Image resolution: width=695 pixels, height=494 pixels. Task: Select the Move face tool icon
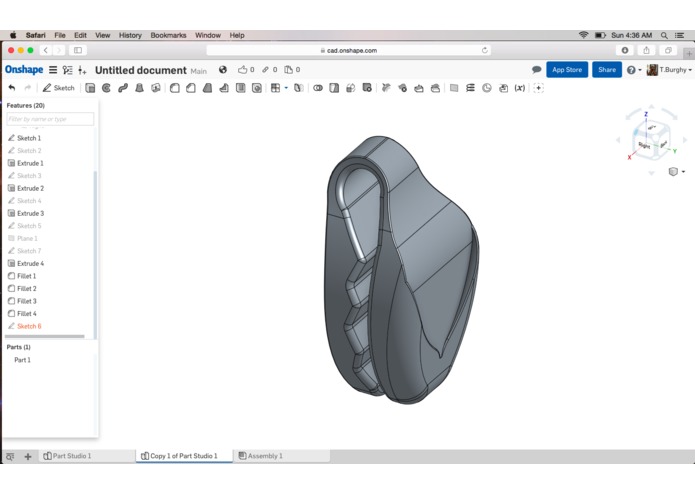(419, 88)
